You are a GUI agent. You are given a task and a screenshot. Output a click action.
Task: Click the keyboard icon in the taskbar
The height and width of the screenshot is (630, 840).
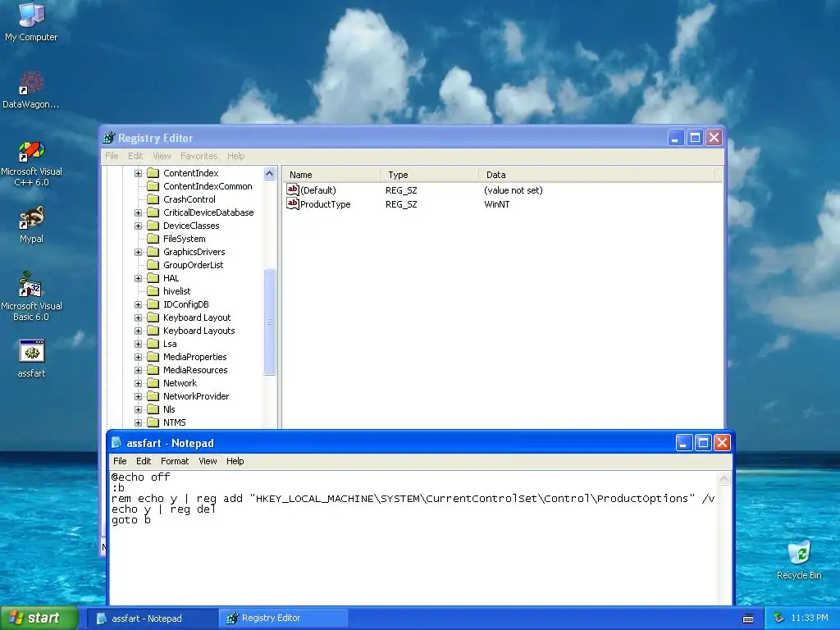click(x=748, y=619)
